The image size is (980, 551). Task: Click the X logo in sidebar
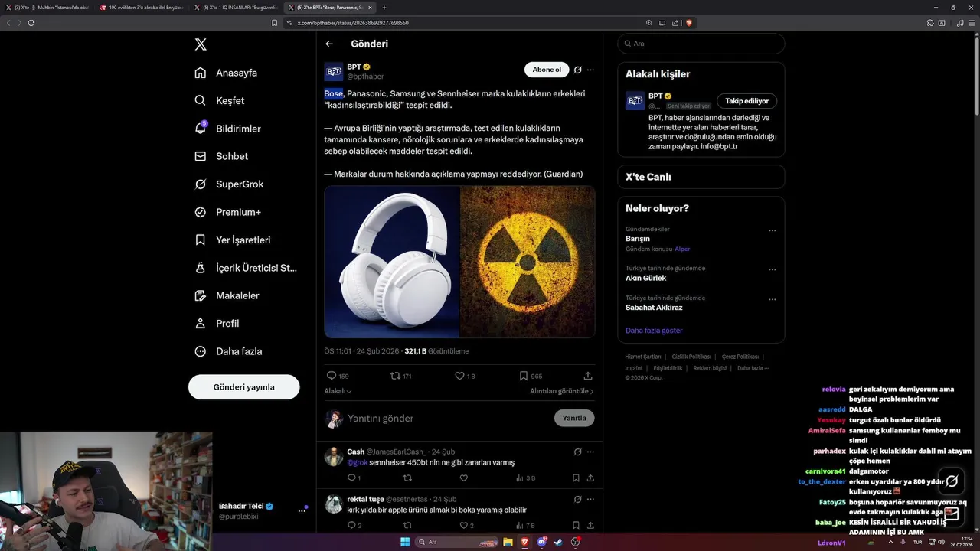pos(201,44)
